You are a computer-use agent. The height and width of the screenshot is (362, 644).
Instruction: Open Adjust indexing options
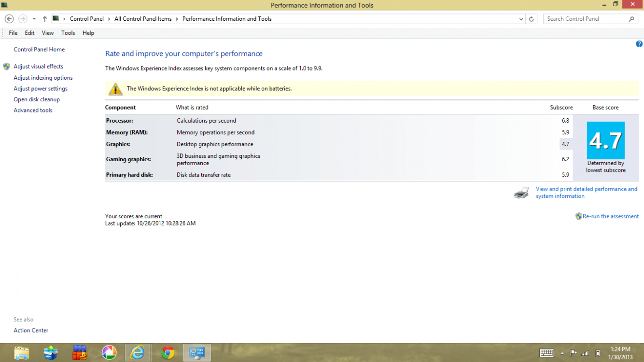[43, 78]
